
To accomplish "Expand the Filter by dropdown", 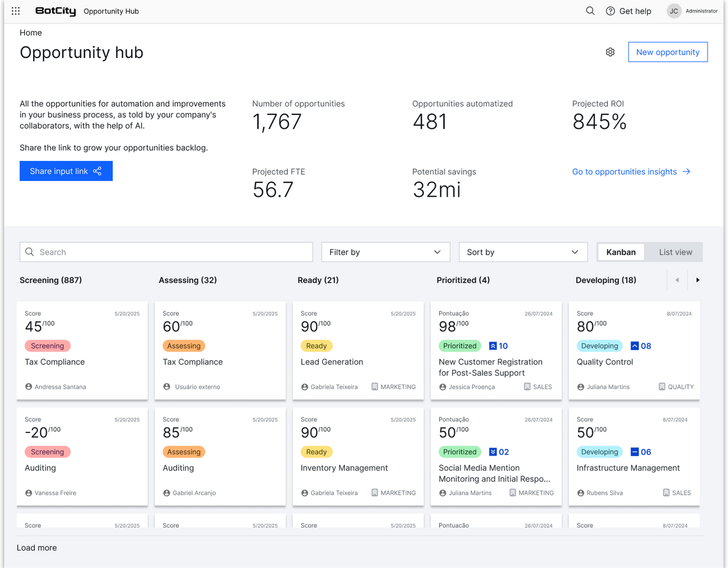I will pos(385,252).
